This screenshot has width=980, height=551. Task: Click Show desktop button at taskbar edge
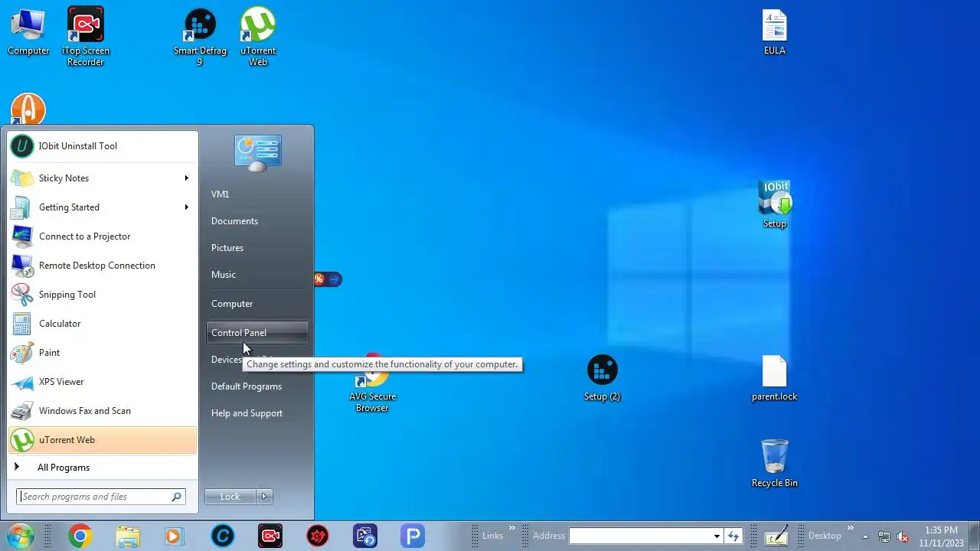click(975, 536)
